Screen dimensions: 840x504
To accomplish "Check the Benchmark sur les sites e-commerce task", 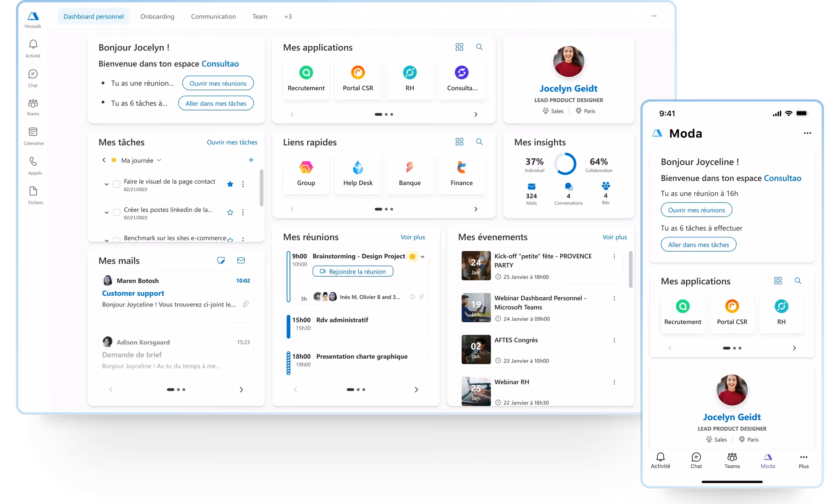I will click(x=117, y=239).
